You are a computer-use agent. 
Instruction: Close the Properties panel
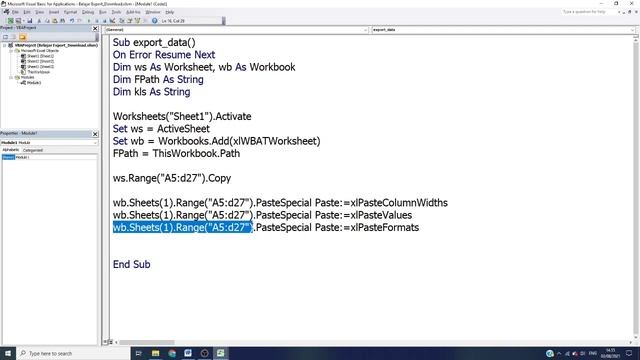[x=95, y=134]
